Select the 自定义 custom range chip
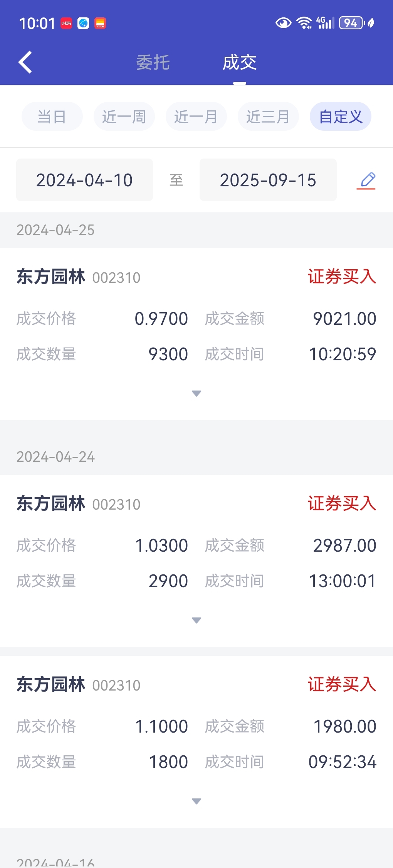Image resolution: width=393 pixels, height=868 pixels. (x=341, y=117)
